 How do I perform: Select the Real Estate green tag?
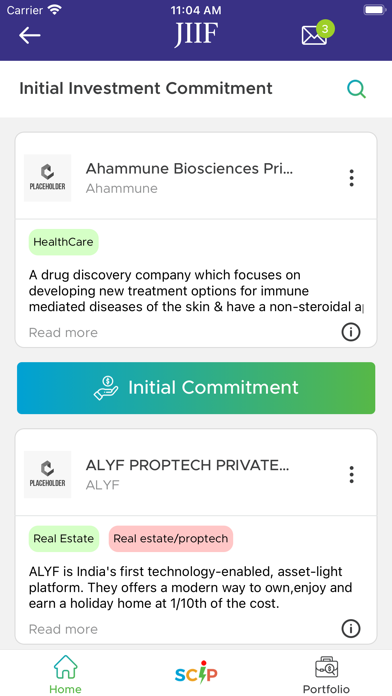point(63,538)
